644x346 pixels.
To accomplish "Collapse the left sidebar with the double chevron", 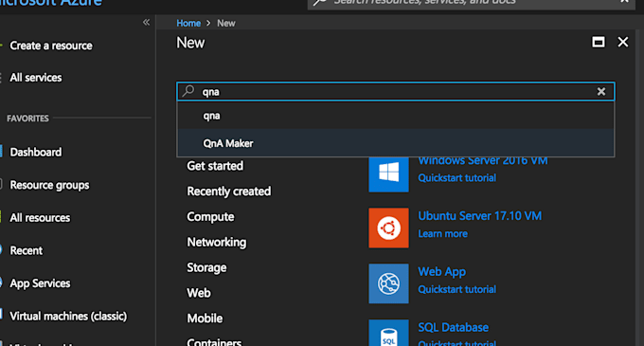I will click(x=146, y=22).
